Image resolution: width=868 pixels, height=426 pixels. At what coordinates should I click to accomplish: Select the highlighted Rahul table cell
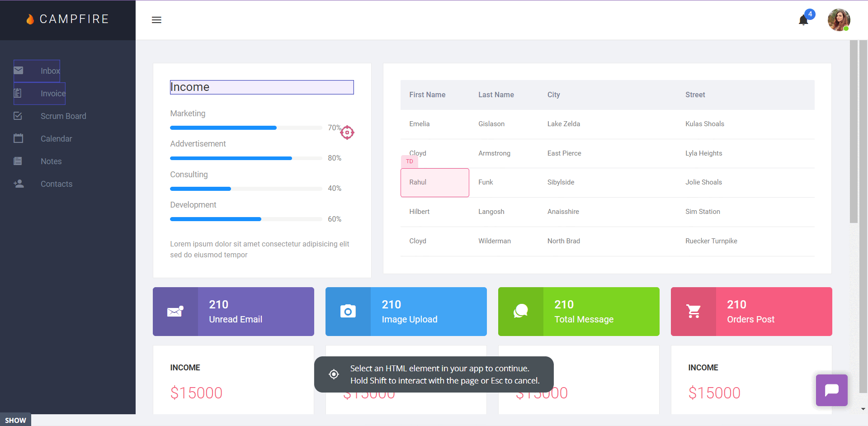[434, 182]
